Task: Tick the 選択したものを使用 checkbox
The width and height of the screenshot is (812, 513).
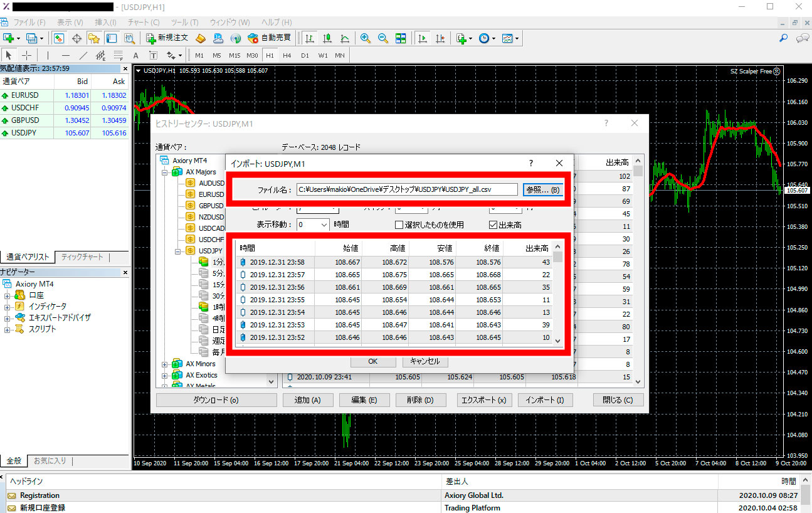Action: (399, 225)
